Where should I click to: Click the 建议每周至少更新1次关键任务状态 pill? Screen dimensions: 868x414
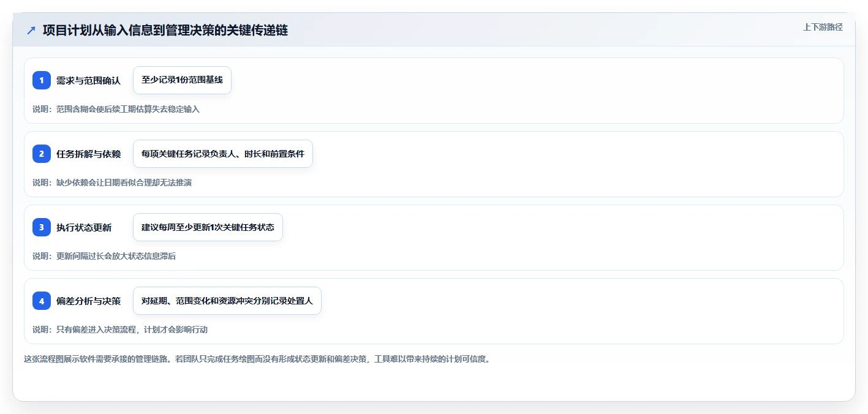coord(208,227)
